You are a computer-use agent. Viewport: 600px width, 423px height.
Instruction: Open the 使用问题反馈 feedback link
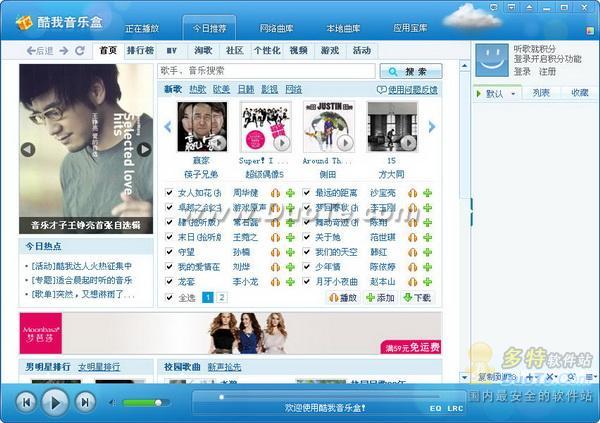407,90
